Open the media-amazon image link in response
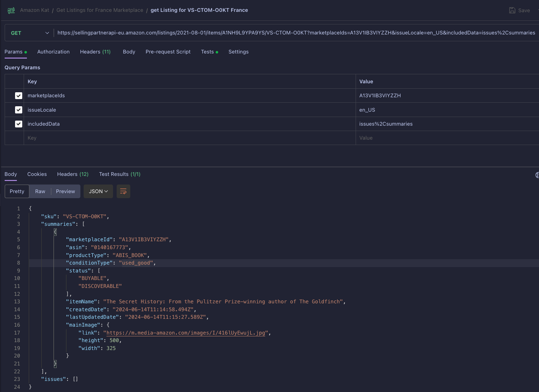 tap(186, 333)
